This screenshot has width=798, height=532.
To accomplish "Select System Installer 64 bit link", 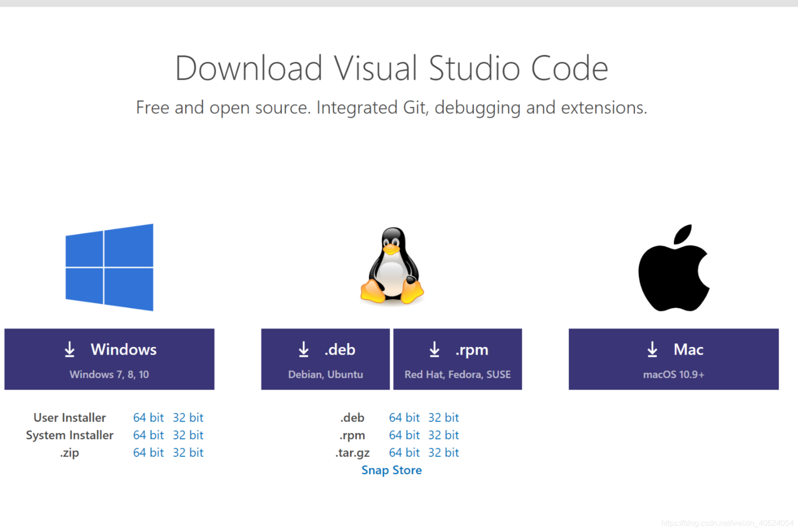I will (148, 435).
